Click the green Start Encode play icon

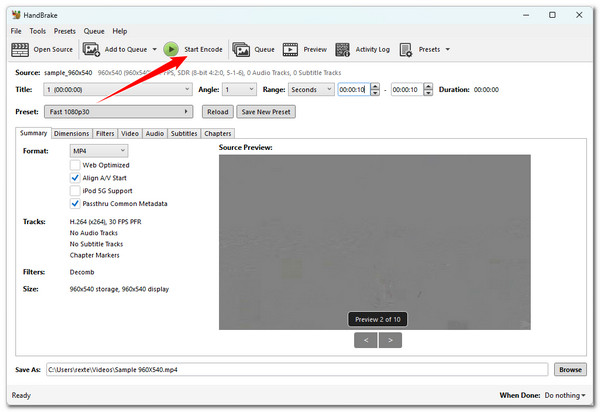click(171, 49)
